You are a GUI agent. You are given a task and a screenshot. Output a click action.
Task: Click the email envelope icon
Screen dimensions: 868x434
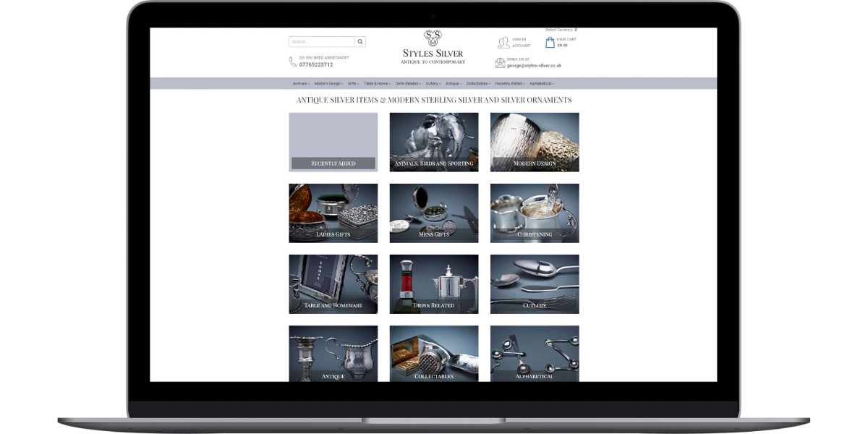pyautogui.click(x=500, y=63)
